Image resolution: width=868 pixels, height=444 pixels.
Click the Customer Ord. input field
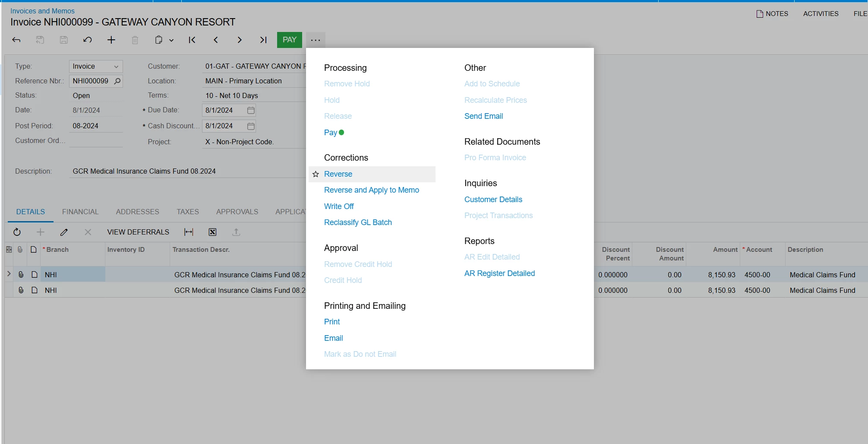pos(96,141)
